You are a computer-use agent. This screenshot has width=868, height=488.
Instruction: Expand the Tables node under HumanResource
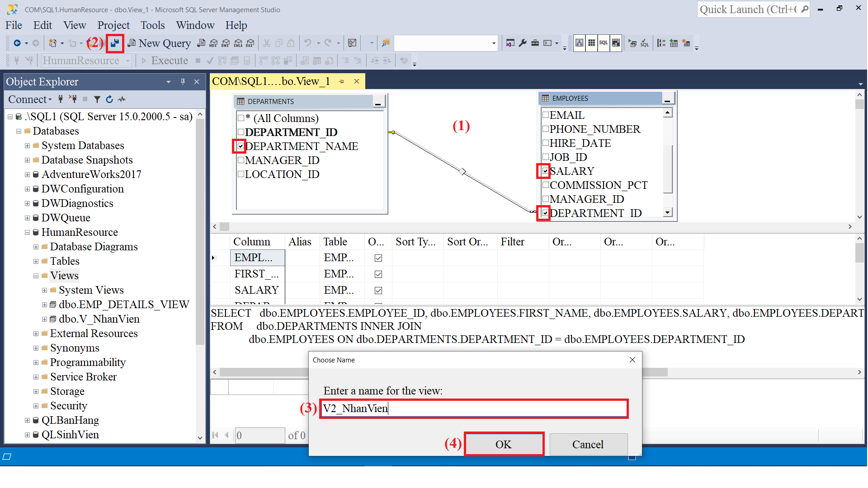[36, 261]
